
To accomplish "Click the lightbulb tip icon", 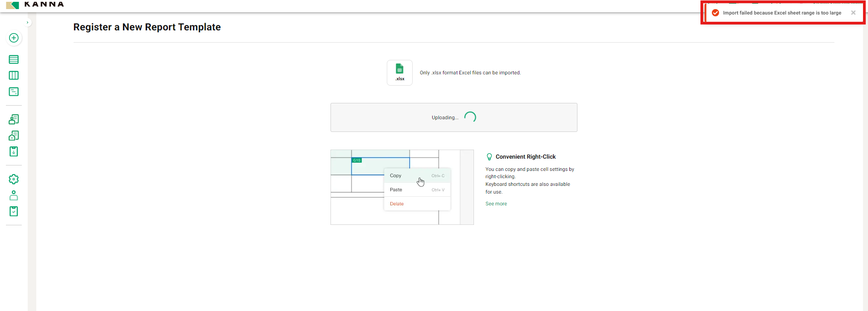I will [x=489, y=157].
